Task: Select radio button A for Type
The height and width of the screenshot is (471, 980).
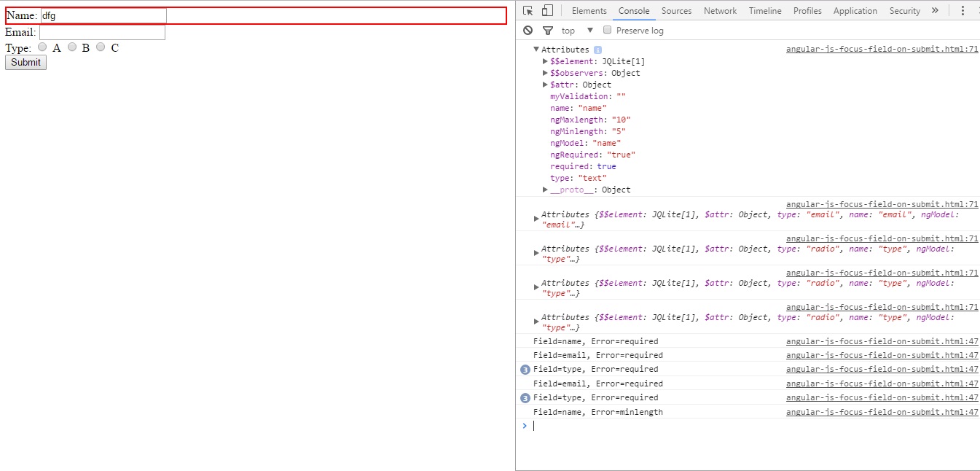Action: click(42, 47)
